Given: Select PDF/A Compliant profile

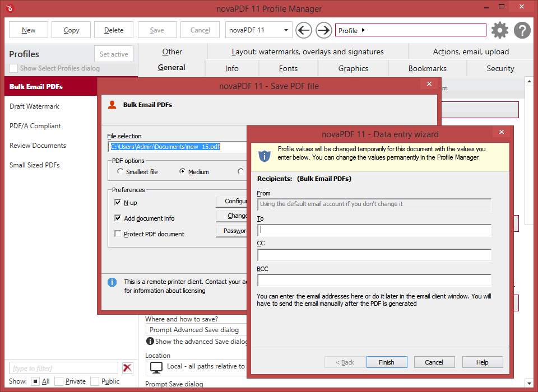Looking at the screenshot, I should pyautogui.click(x=51, y=126).
